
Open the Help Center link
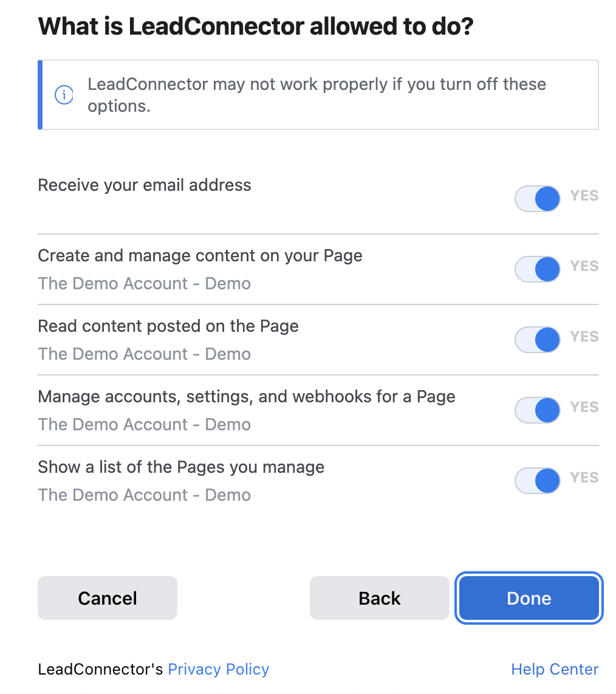pyautogui.click(x=555, y=669)
